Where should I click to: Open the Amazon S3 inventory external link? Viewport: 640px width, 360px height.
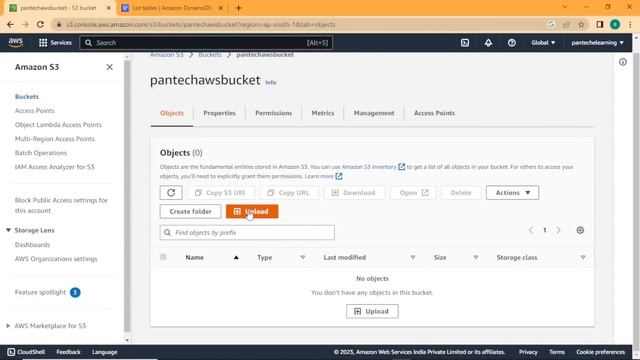373,167
